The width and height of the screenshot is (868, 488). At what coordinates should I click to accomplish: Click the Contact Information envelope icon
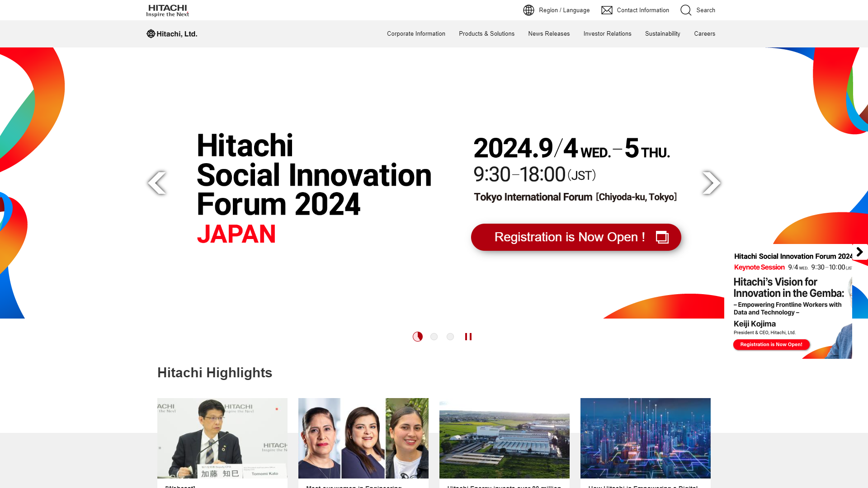pyautogui.click(x=607, y=10)
